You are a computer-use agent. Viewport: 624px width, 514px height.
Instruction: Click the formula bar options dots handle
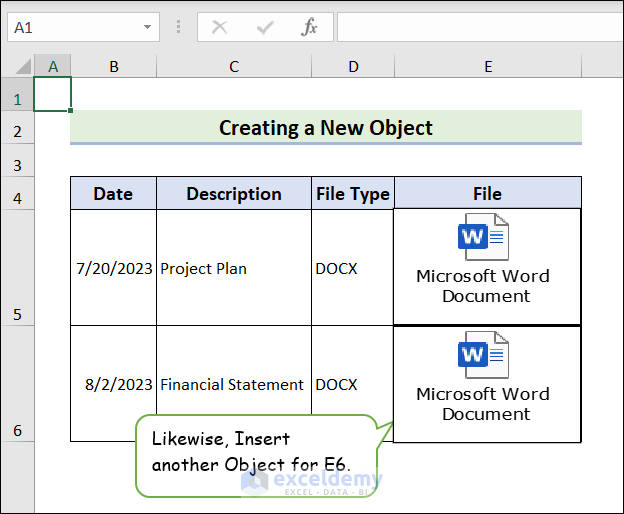point(178,28)
